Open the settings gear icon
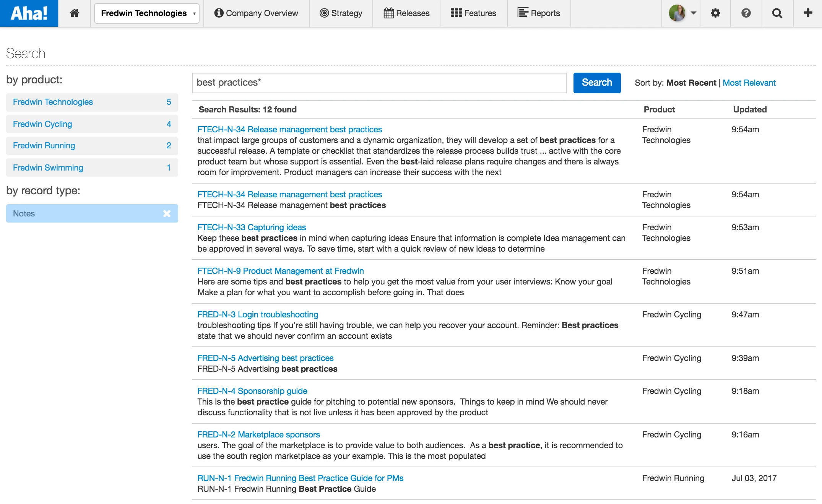The width and height of the screenshot is (822, 504). [x=715, y=13]
